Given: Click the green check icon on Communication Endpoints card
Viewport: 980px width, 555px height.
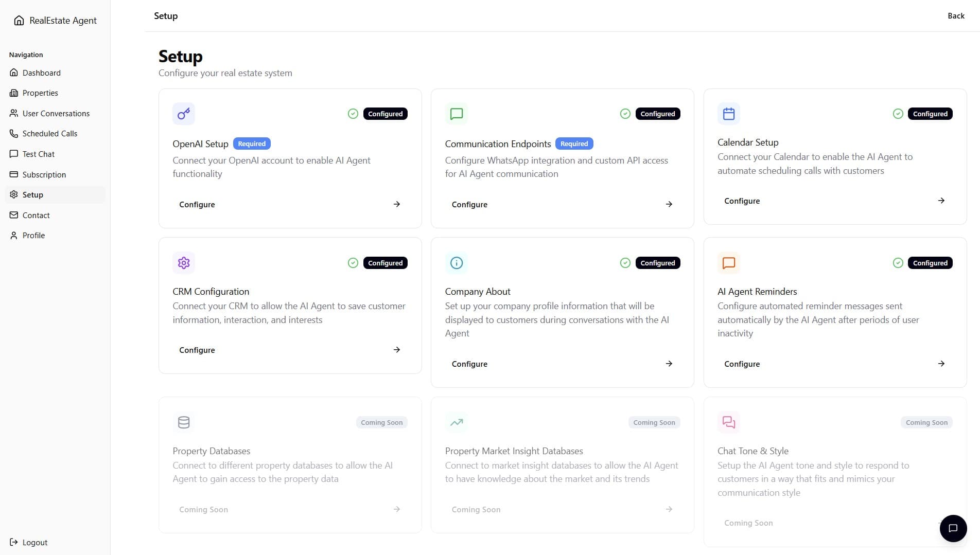Looking at the screenshot, I should pyautogui.click(x=625, y=114).
